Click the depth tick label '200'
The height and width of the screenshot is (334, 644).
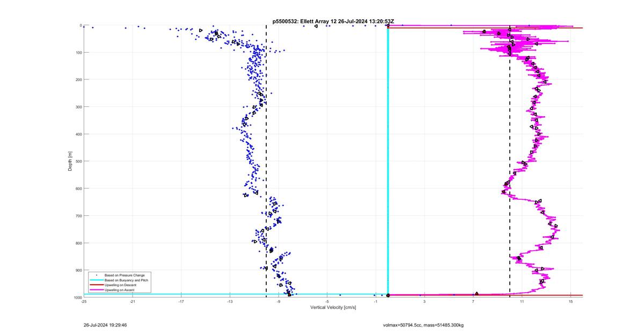coord(78,79)
